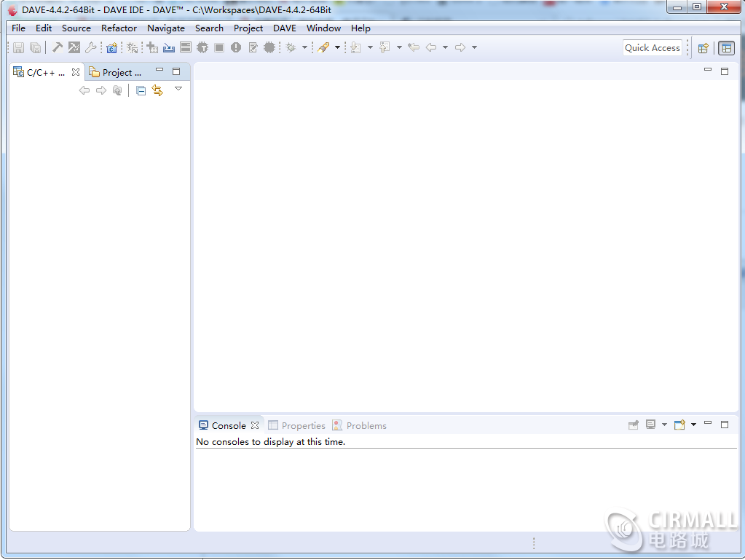Toggle Pin Console button in console toolbar
This screenshot has width=745, height=560.
coord(633,425)
